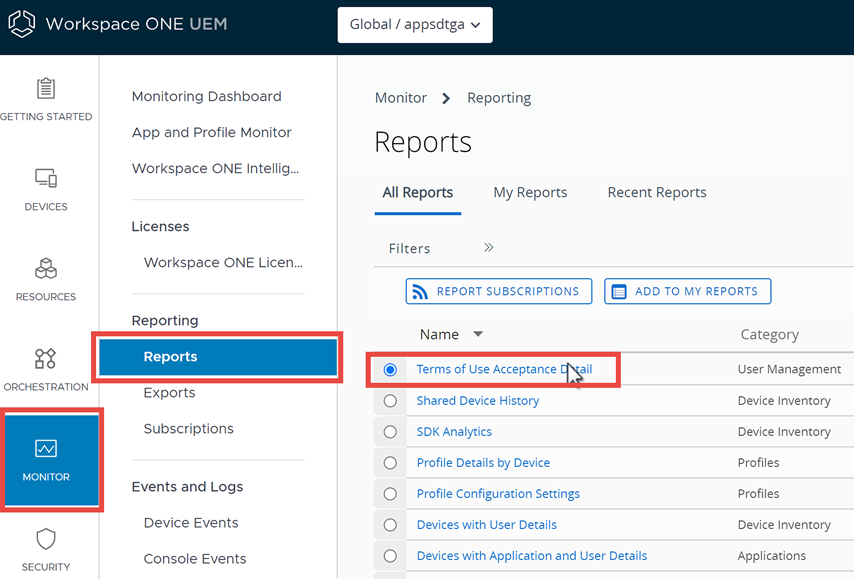Open Global / appsdtga organization group dropdown

(x=415, y=25)
